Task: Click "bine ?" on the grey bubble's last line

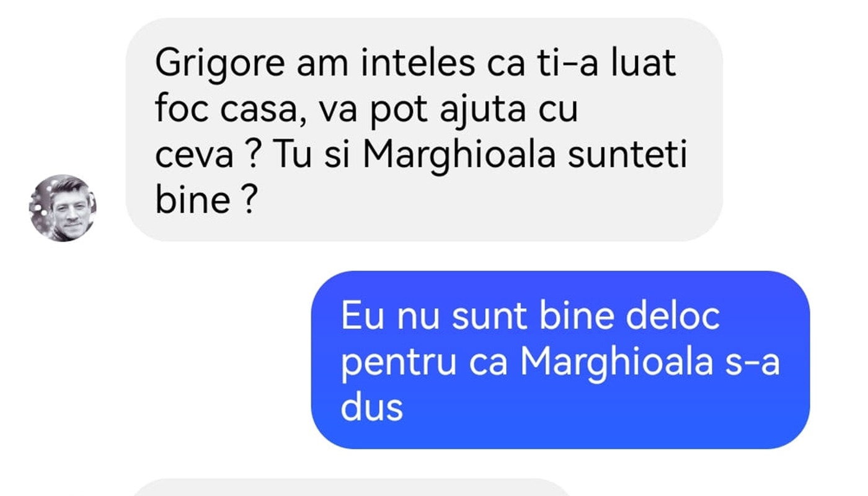Action: (x=205, y=202)
